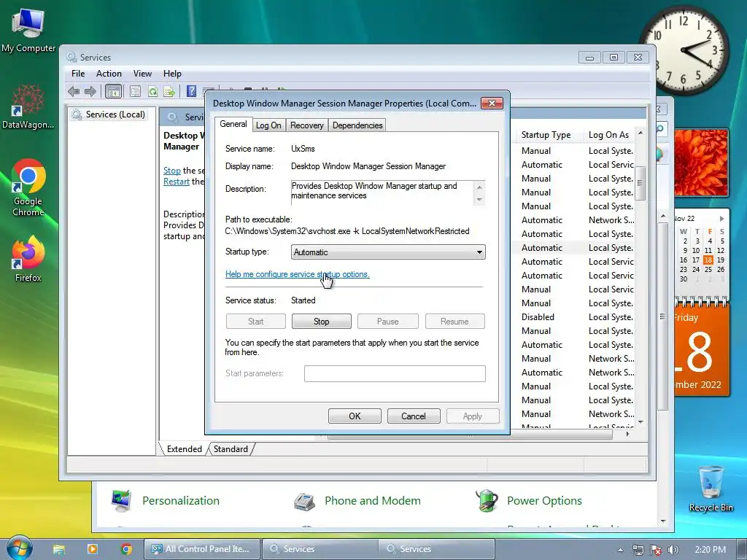Close the properties dialog with X
Image resolution: width=747 pixels, height=560 pixels.
click(x=492, y=103)
